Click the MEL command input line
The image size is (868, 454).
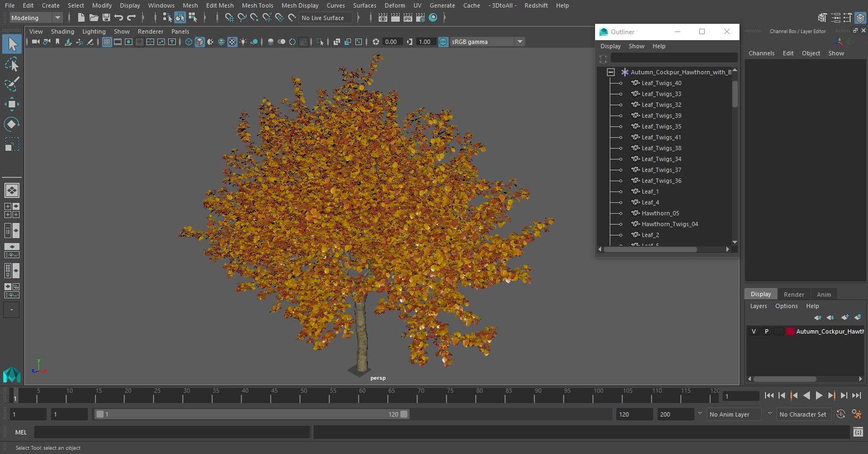[172, 432]
